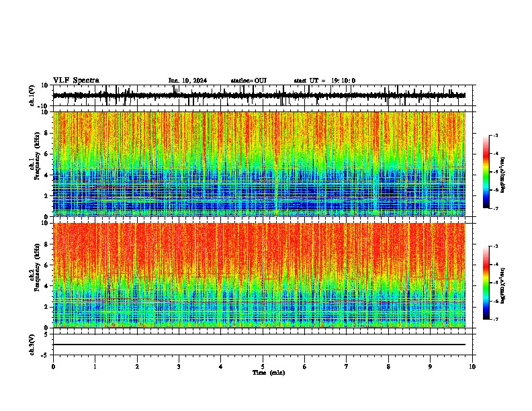Screen dimensions: 532x411
Task: Select the ch.2 "Frequency (kHz)" axis title
Action: point(37,267)
